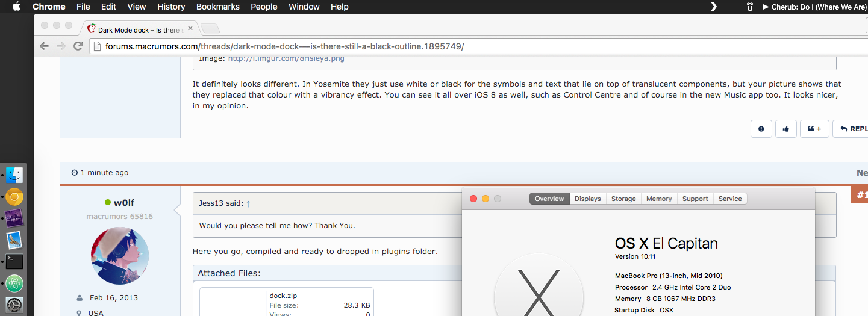Open a new browser tab
Viewport: 868px width, 316px height.
210,28
